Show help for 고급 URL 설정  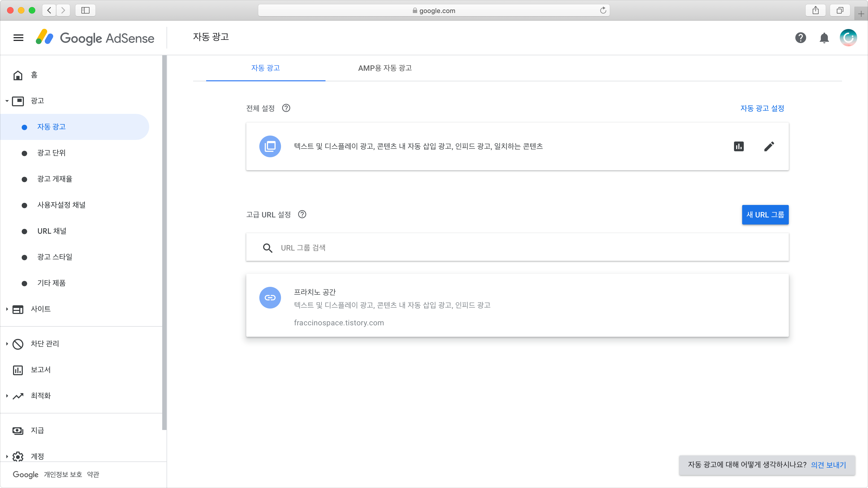[302, 214]
